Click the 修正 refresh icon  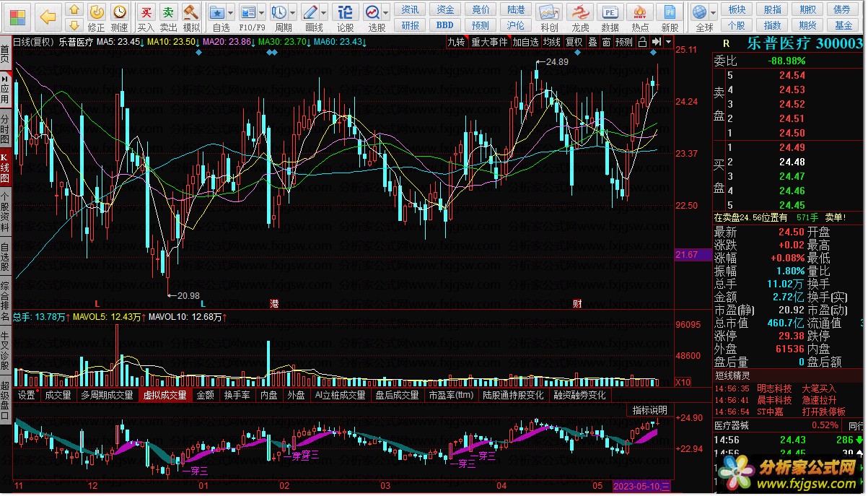coord(96,11)
